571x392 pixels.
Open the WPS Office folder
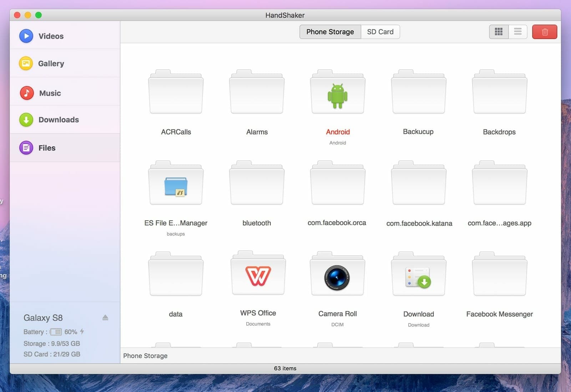[x=258, y=273]
